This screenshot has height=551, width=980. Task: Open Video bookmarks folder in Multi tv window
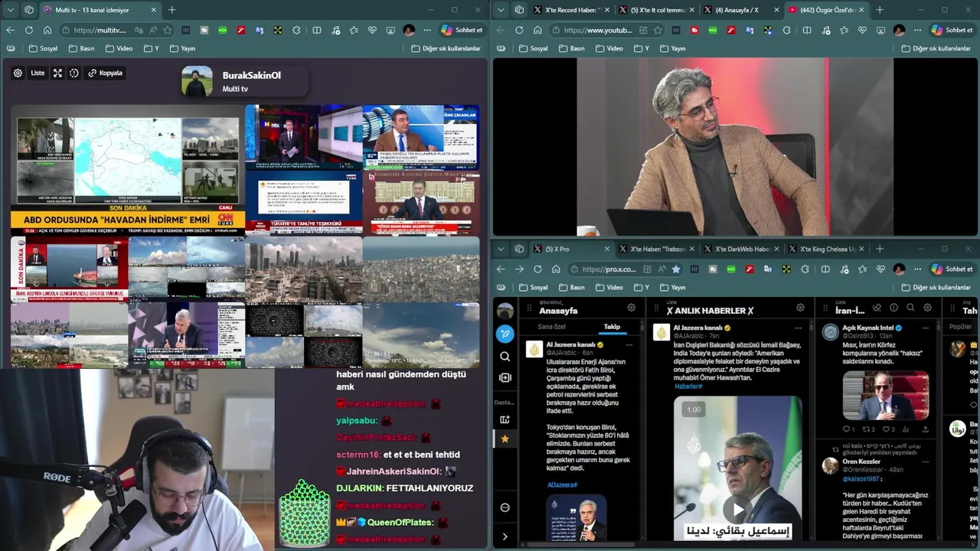tap(119, 48)
